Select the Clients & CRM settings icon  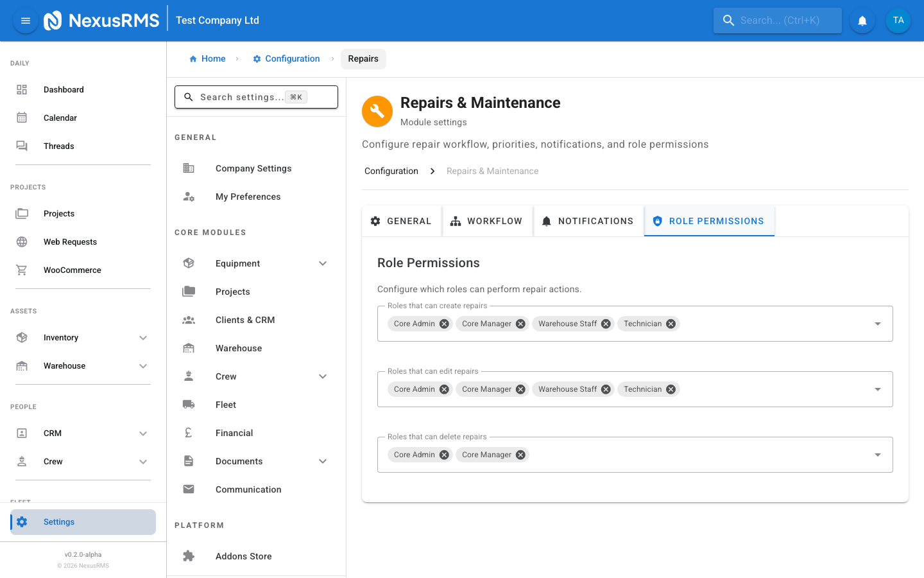coord(188,319)
